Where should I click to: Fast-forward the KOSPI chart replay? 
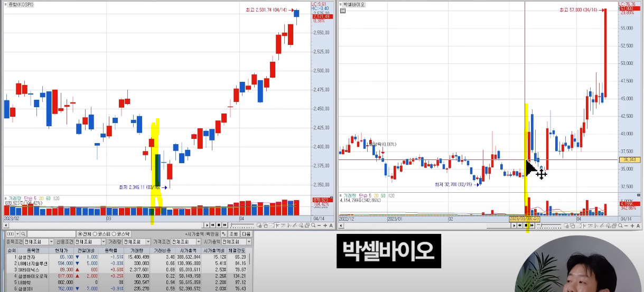[225, 225]
